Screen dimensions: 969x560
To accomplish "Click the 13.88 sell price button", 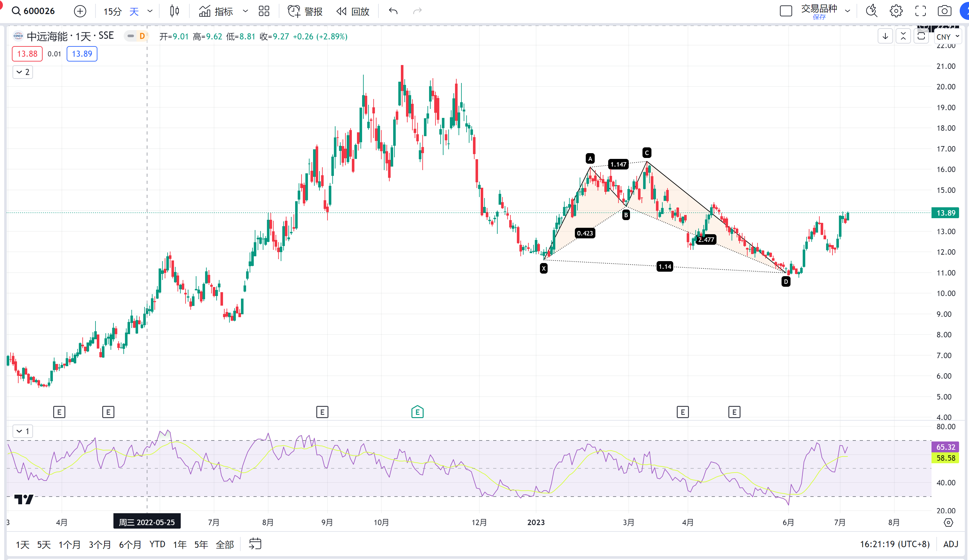I will 27,54.
